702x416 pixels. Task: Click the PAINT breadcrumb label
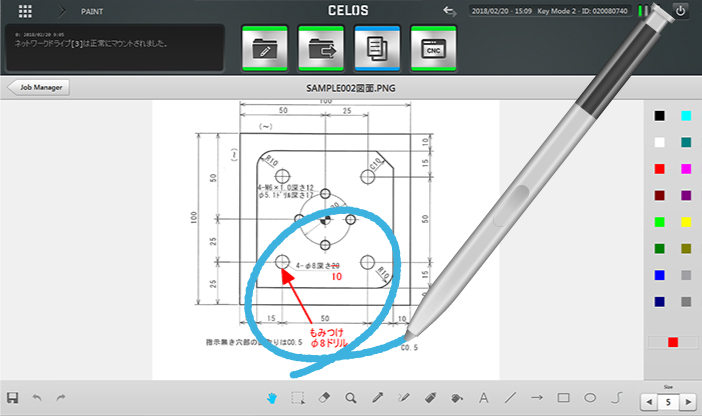92,12
